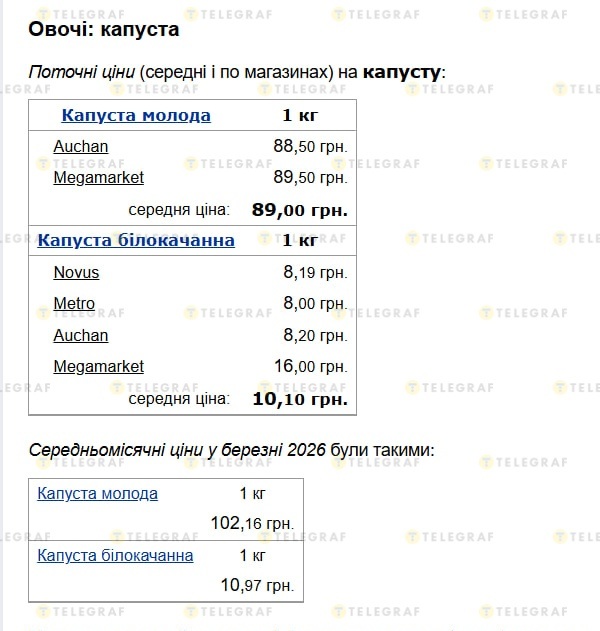The height and width of the screenshot is (631, 600).
Task: Click the monthly price 10,97 грн
Action: [257, 585]
